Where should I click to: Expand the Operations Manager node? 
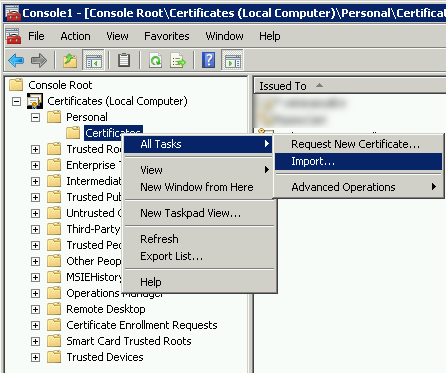tap(35, 293)
